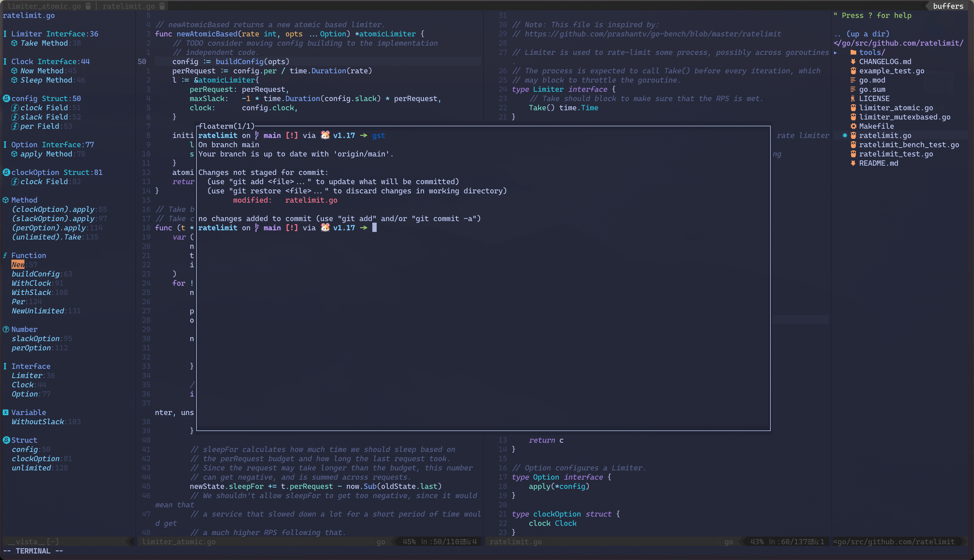Click the struct icon beside clockOption Struct
Image resolution: width=974 pixels, height=560 pixels.
(x=6, y=172)
